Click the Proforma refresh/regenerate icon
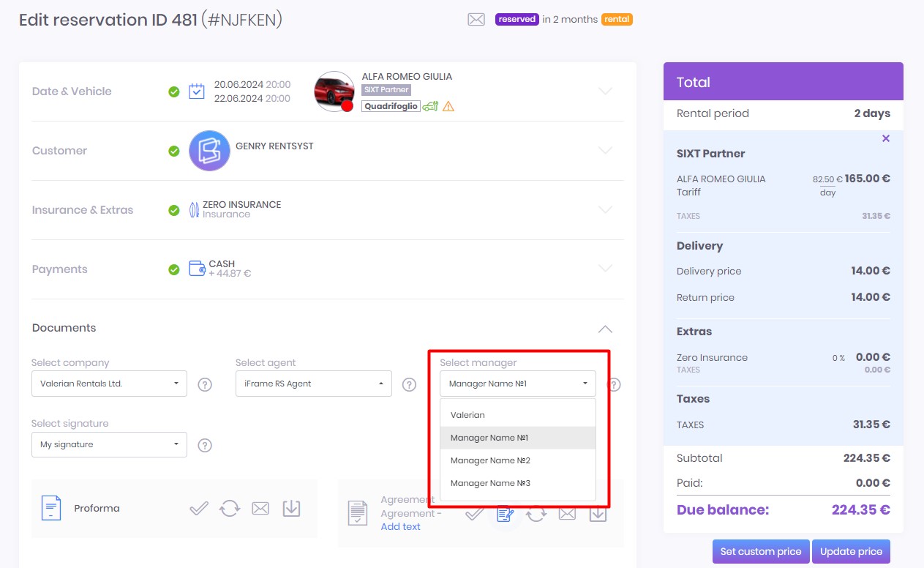The width and height of the screenshot is (924, 568). (x=230, y=509)
